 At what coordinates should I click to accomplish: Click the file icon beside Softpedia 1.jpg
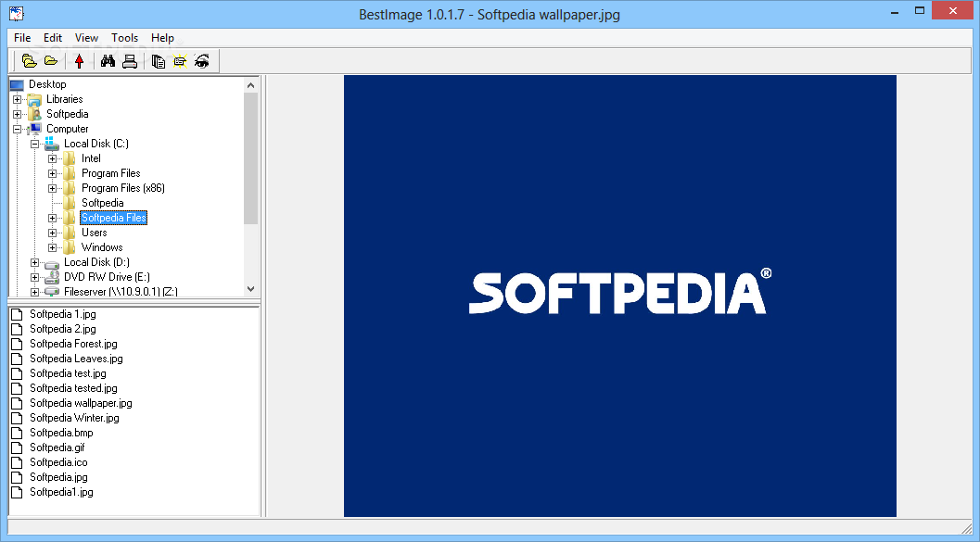(x=18, y=314)
